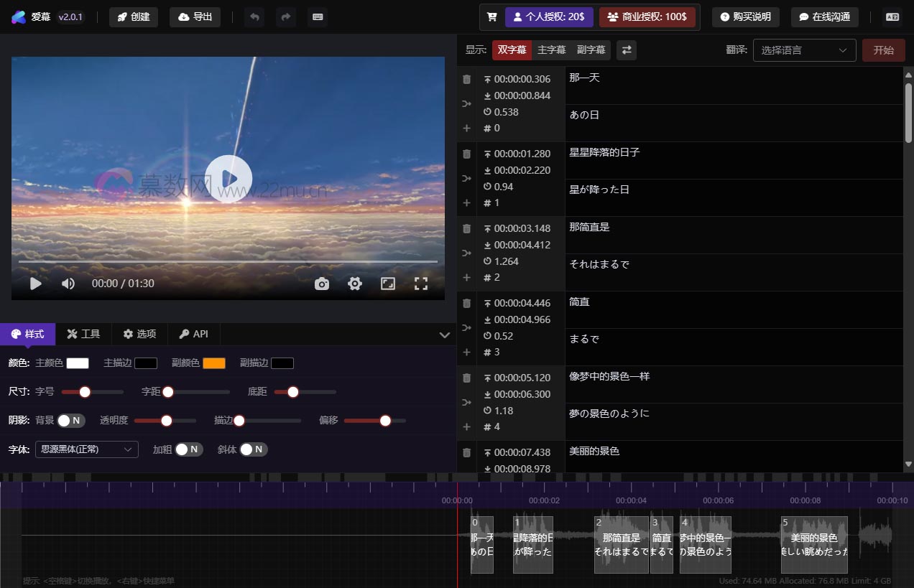Screen dimensions: 914x588
Task: Open keyboard shortcuts via toolbar keyboard icon
Action: (318, 17)
